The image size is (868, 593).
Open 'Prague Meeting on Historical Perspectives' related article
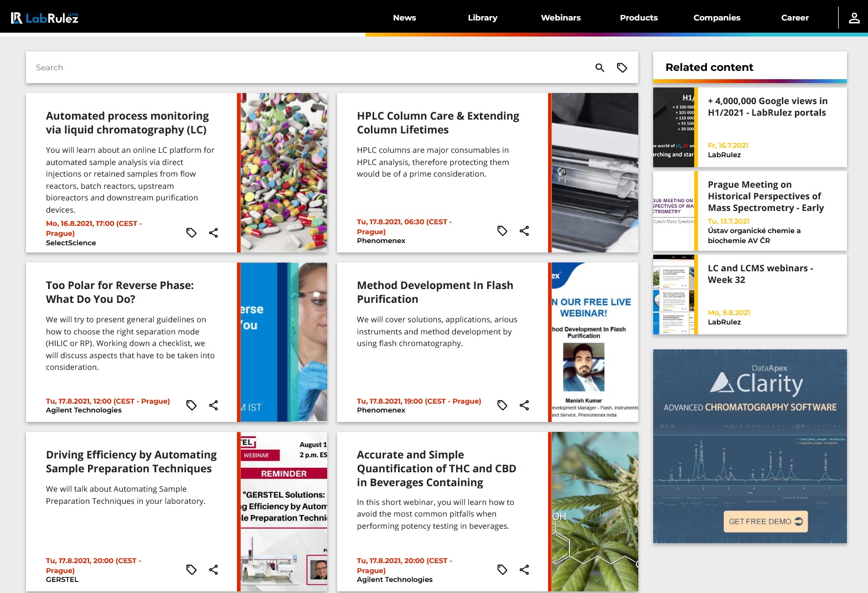[x=766, y=196]
